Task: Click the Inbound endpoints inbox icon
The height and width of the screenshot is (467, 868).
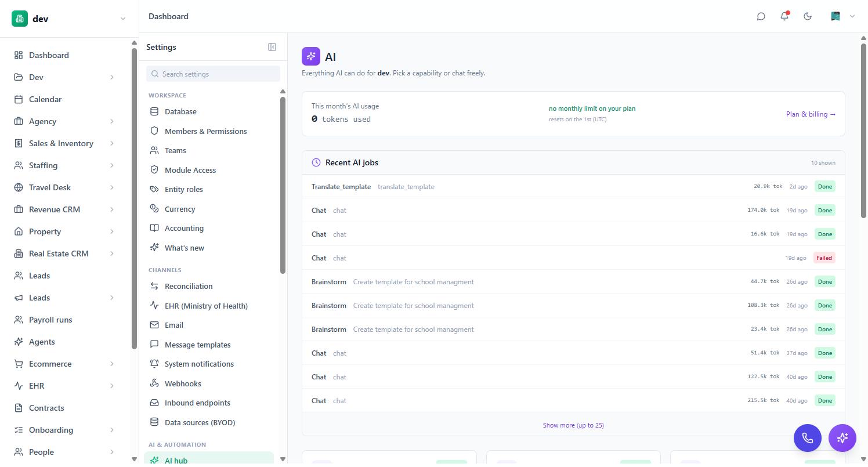Action: coord(154,403)
